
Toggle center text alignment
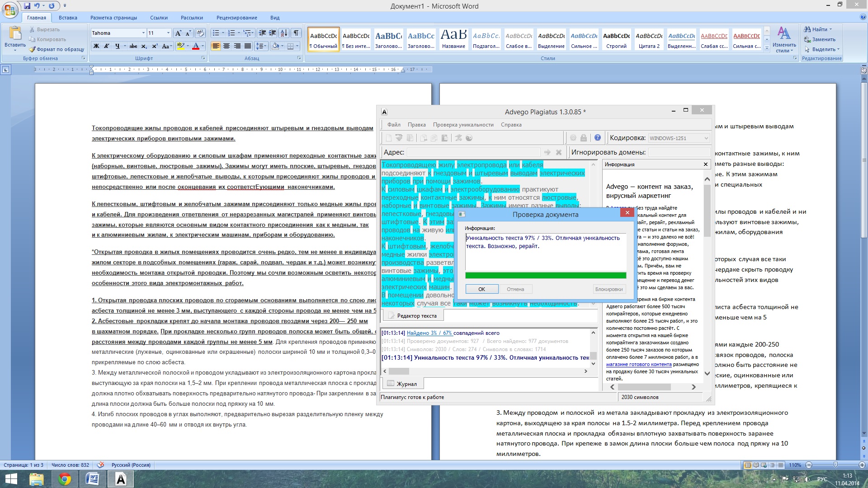pos(226,46)
